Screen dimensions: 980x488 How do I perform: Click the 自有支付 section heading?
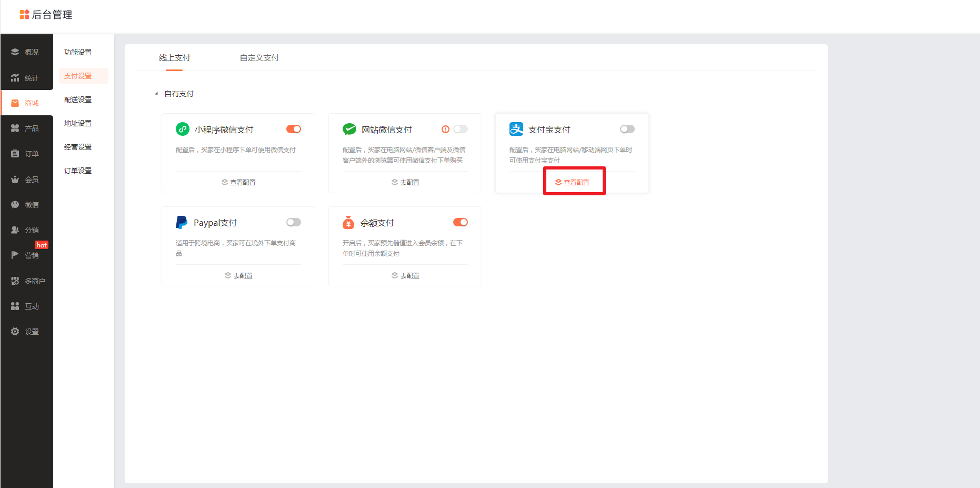179,94
